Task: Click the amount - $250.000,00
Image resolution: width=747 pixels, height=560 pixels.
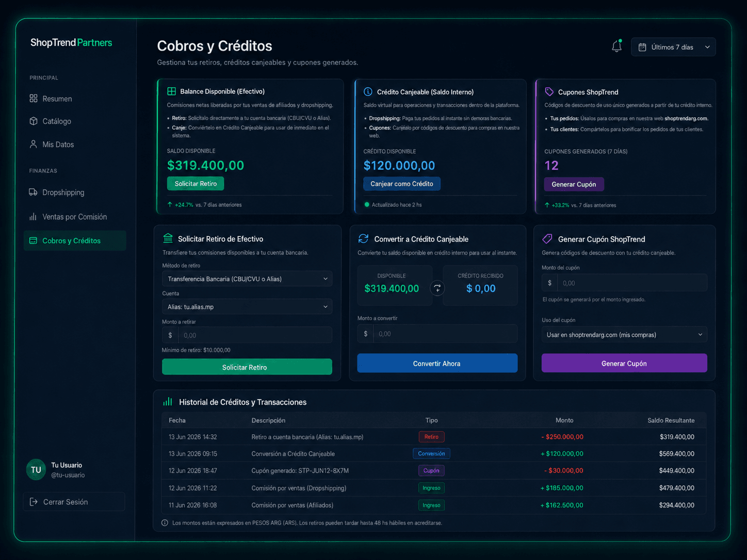Action: pos(562,437)
